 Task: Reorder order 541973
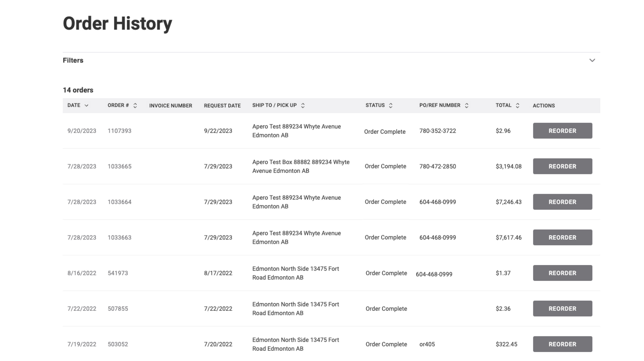(562, 273)
